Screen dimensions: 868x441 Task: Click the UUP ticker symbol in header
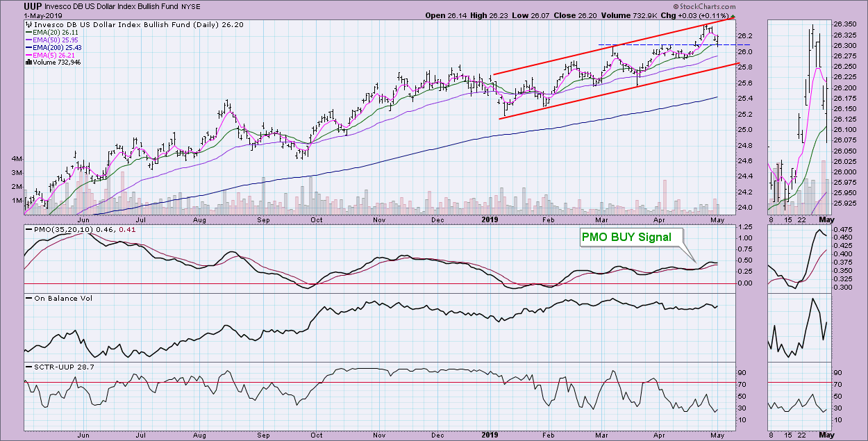[x=32, y=6]
